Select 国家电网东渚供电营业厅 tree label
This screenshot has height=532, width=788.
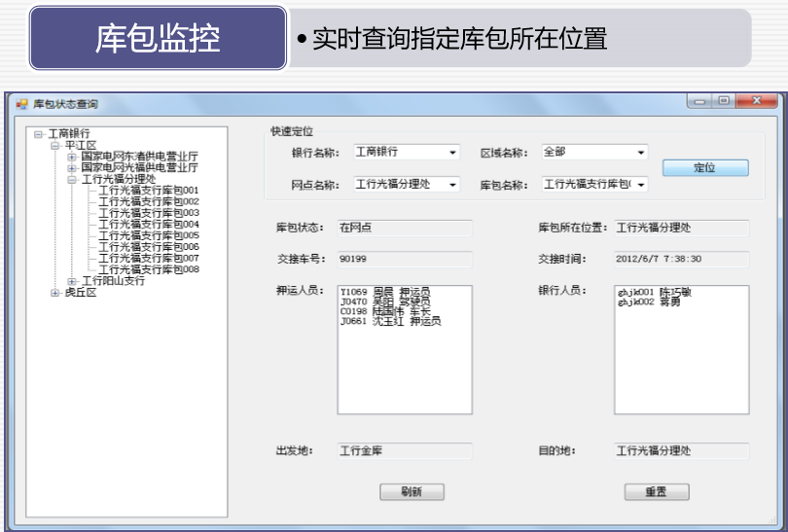click(x=140, y=157)
